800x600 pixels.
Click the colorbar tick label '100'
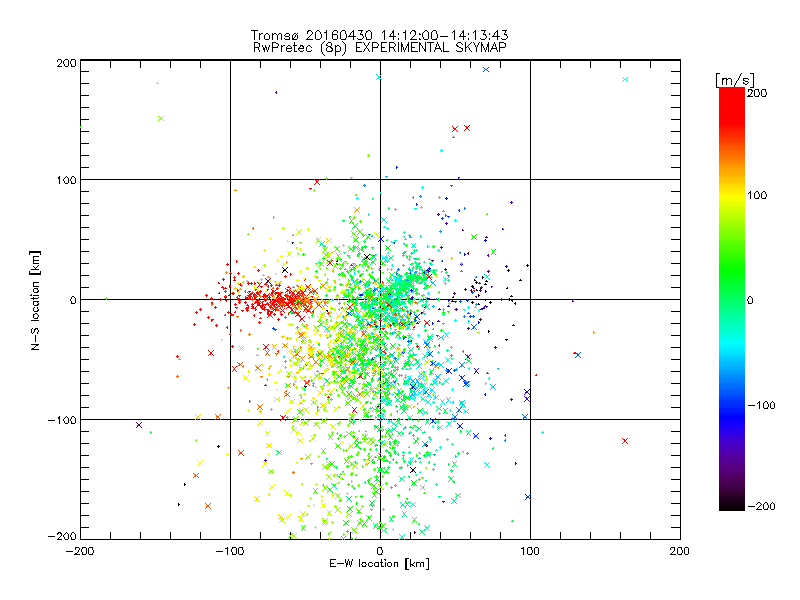point(757,195)
